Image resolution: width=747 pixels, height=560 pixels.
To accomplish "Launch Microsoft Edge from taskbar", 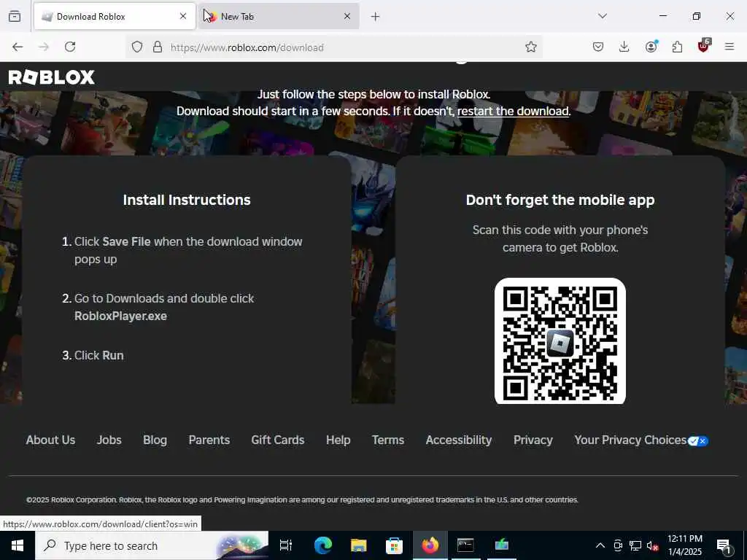I will [323, 545].
